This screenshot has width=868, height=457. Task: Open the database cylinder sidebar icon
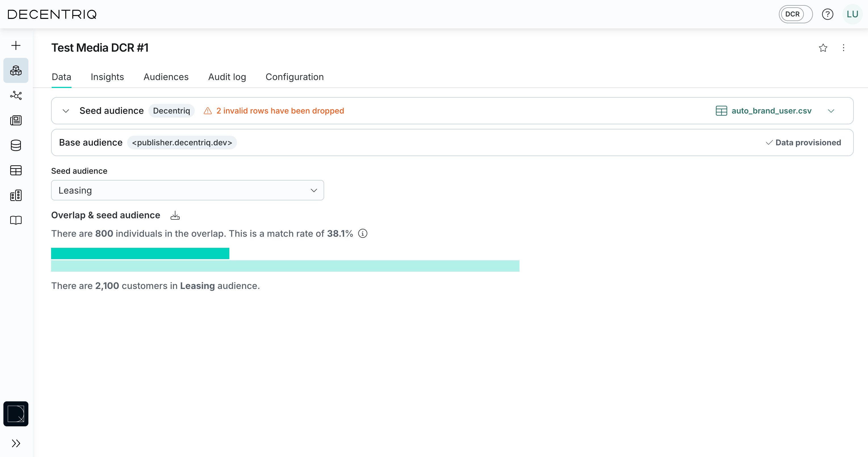[x=16, y=145]
